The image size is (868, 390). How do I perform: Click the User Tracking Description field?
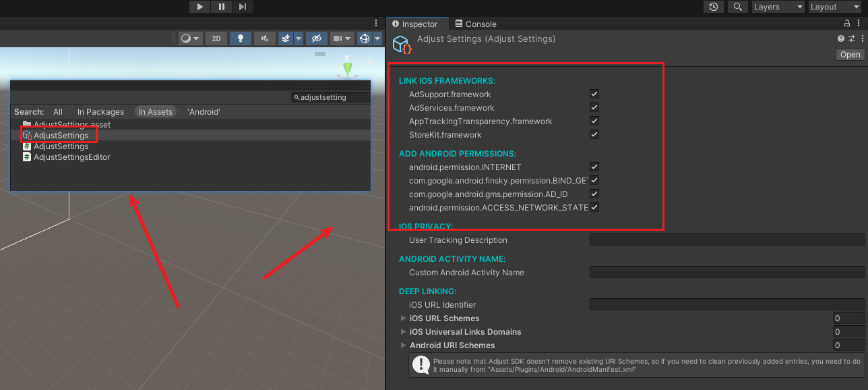click(727, 240)
